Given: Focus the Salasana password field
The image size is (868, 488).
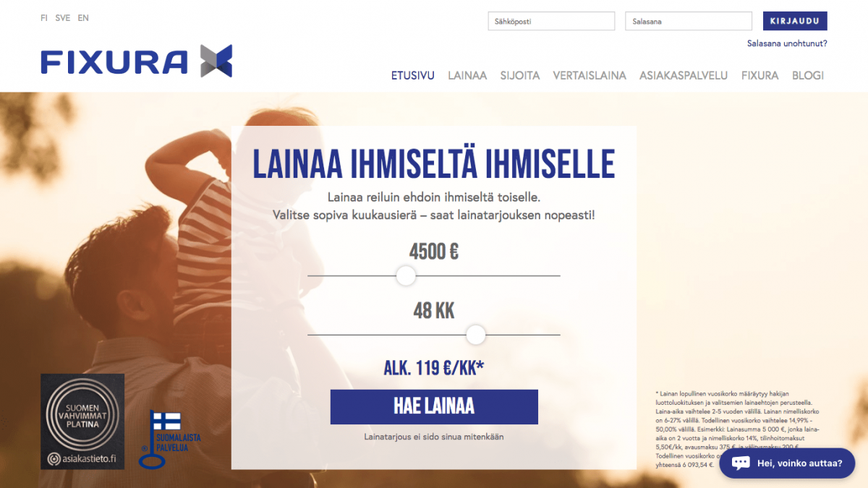Looking at the screenshot, I should click(689, 21).
